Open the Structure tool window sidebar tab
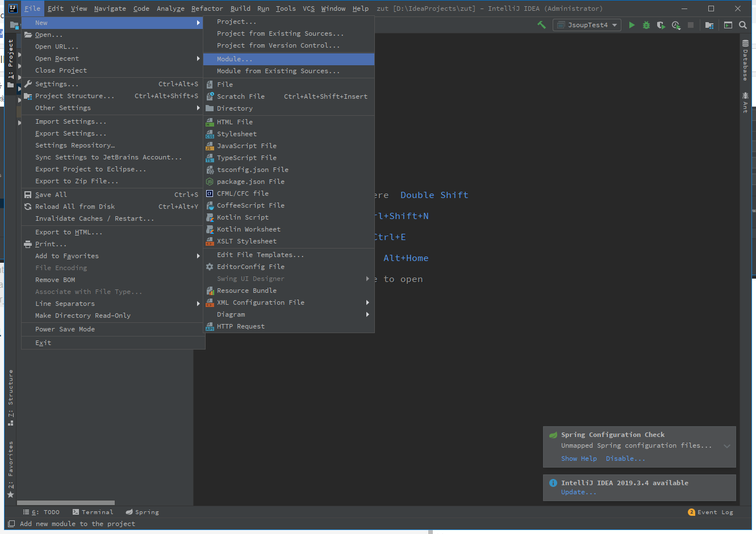Viewport: 756px width, 534px height. point(10,397)
